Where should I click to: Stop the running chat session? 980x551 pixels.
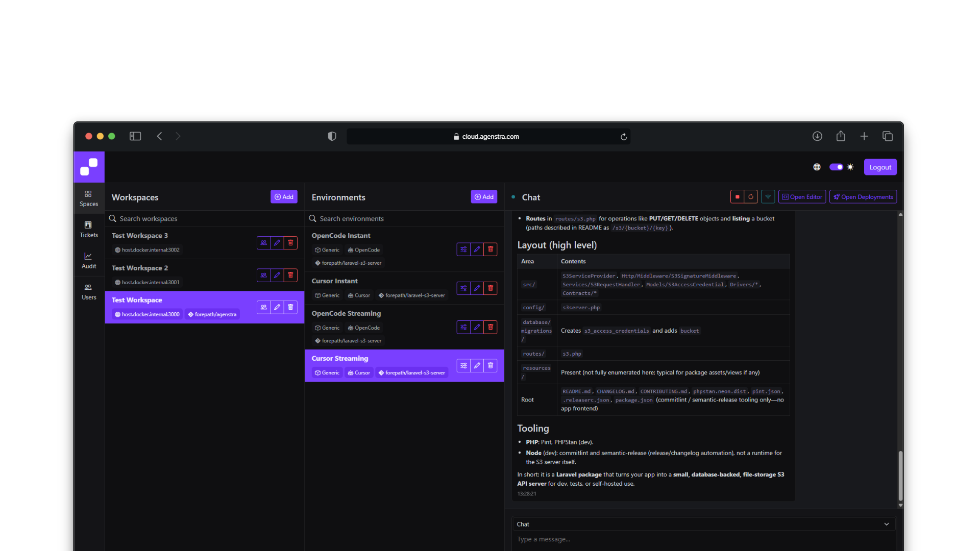[737, 197]
